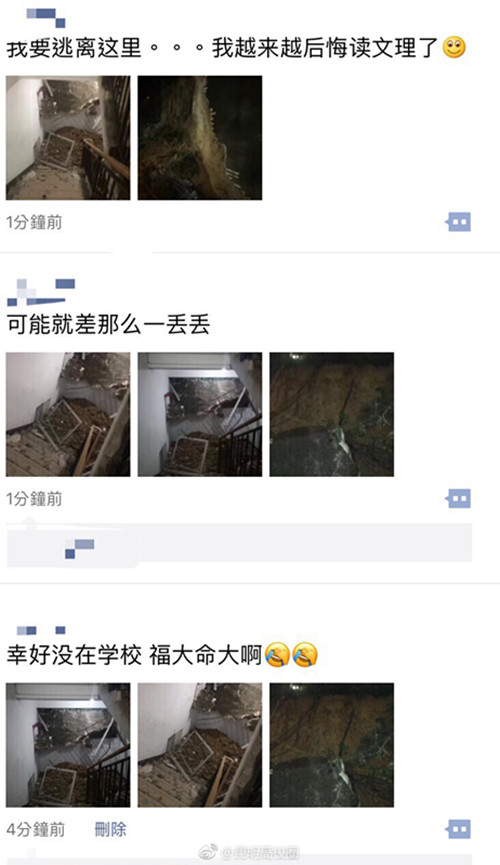
Task: Tap the pixelated name of third poster
Action: coord(41,630)
